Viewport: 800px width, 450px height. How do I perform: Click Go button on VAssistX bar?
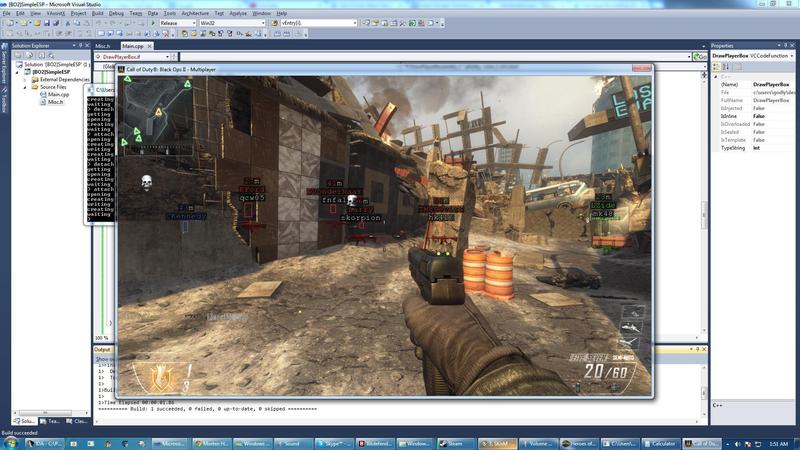(x=700, y=57)
